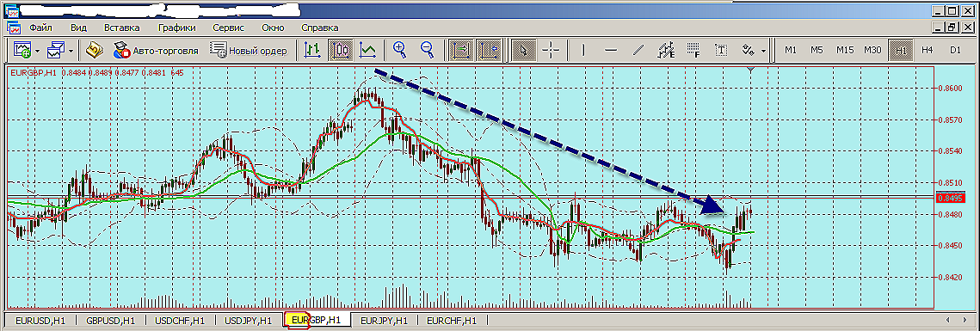The width and height of the screenshot is (980, 331).
Task: Open the Справка menu
Action: click(x=320, y=28)
